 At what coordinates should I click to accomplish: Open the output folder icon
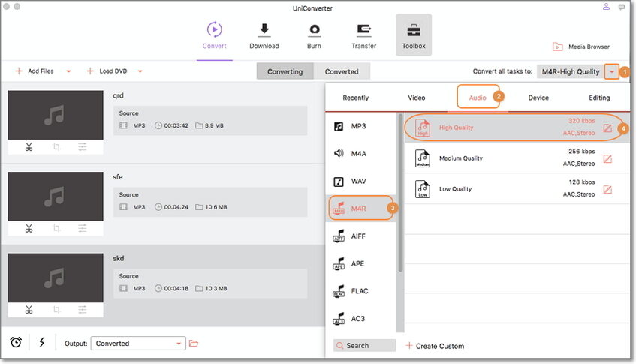[194, 343]
